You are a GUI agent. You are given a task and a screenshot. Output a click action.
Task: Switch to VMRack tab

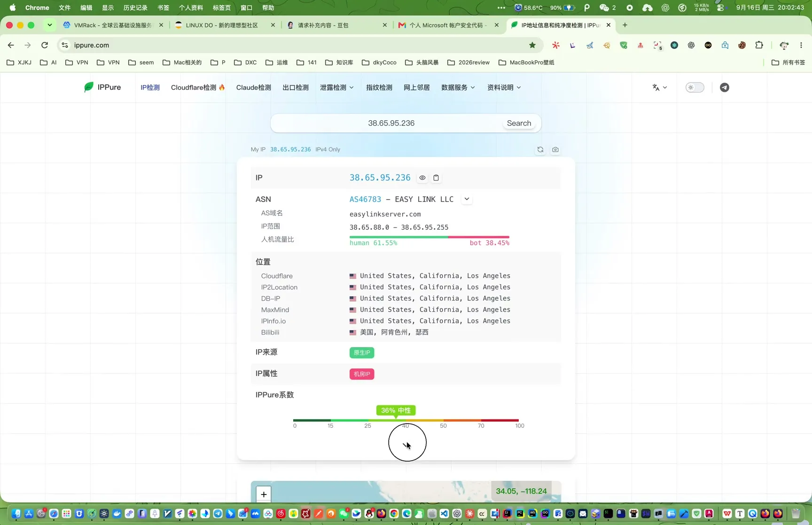113,25
